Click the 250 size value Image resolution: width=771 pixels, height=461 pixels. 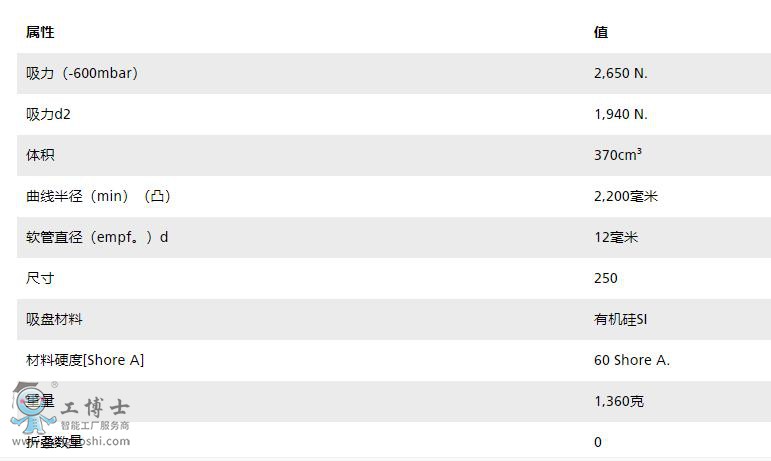coord(605,278)
